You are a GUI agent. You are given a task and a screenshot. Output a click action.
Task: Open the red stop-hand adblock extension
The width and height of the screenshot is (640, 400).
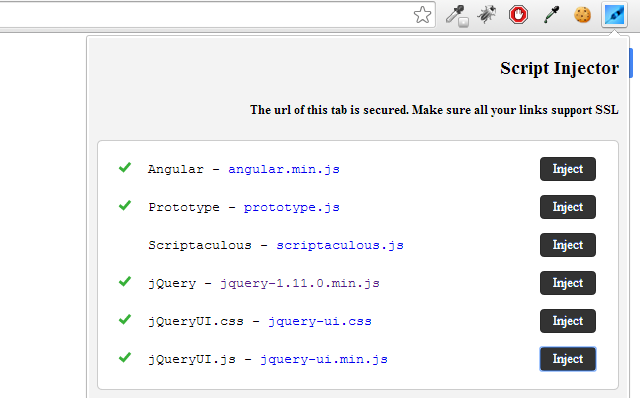(518, 15)
